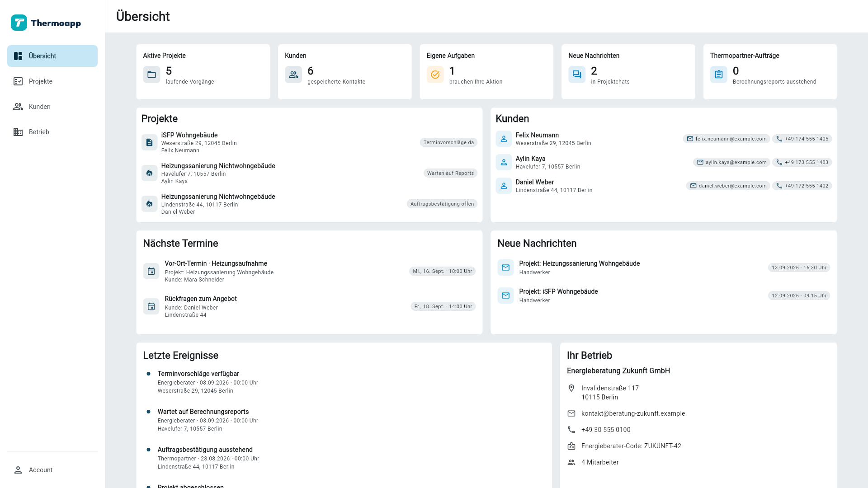
Task: Click the phone number +49 30 555 0100
Action: coord(606,430)
